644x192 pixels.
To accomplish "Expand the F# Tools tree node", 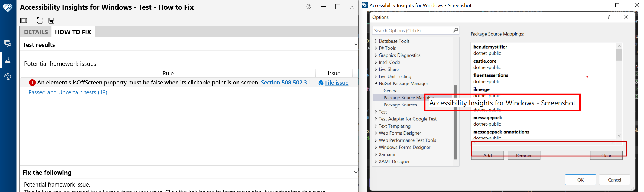I will point(376,48).
